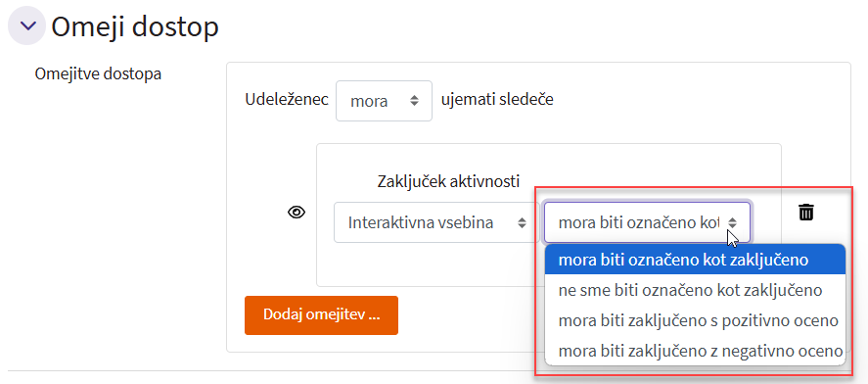The height and width of the screenshot is (384, 868).
Task: Delete the restriction with the trash icon
Action: [806, 212]
